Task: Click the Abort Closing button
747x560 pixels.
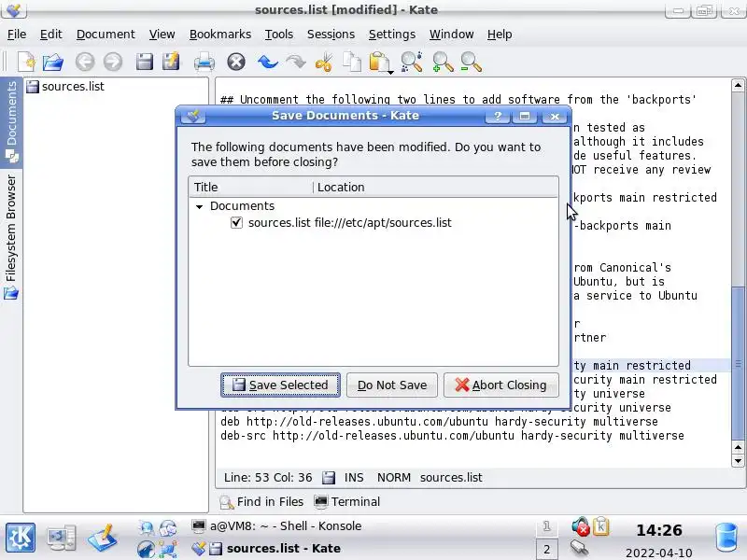Action: click(x=500, y=385)
